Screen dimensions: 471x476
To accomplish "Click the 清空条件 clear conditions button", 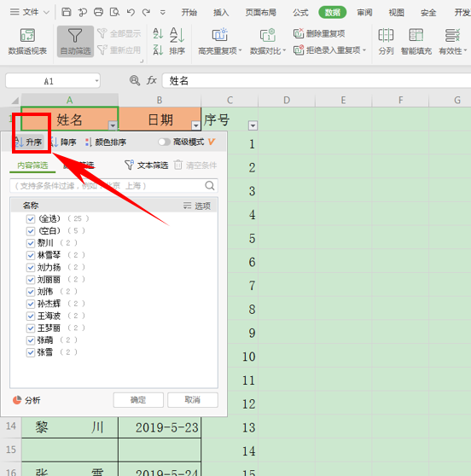I will coord(195,165).
